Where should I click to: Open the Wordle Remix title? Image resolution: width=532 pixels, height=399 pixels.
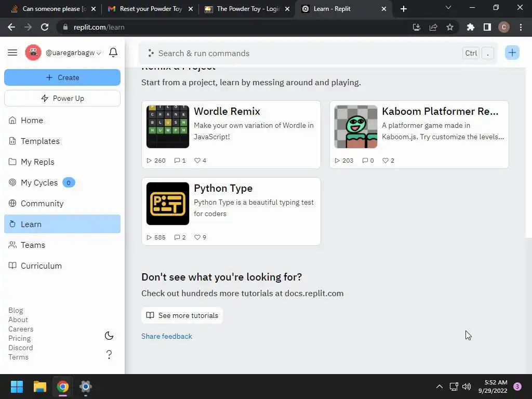[227, 111]
